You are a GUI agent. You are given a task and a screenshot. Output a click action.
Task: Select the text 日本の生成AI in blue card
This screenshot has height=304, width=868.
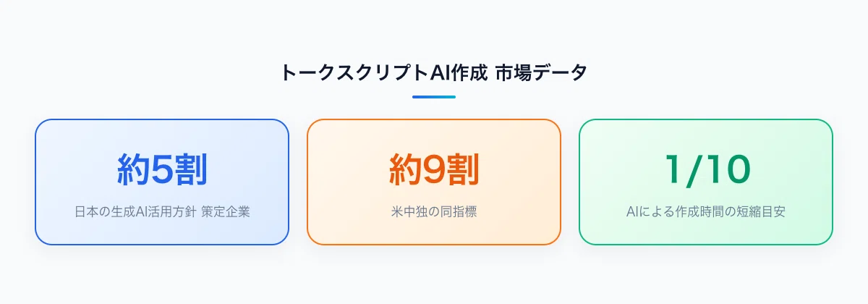click(106, 213)
